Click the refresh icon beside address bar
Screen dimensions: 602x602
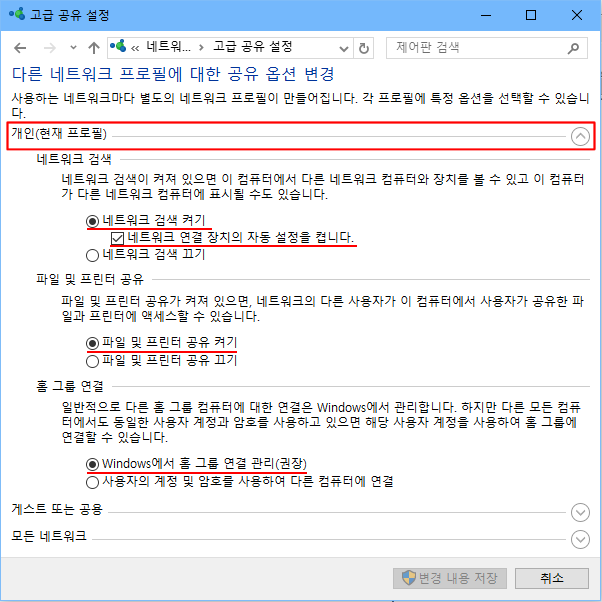364,47
